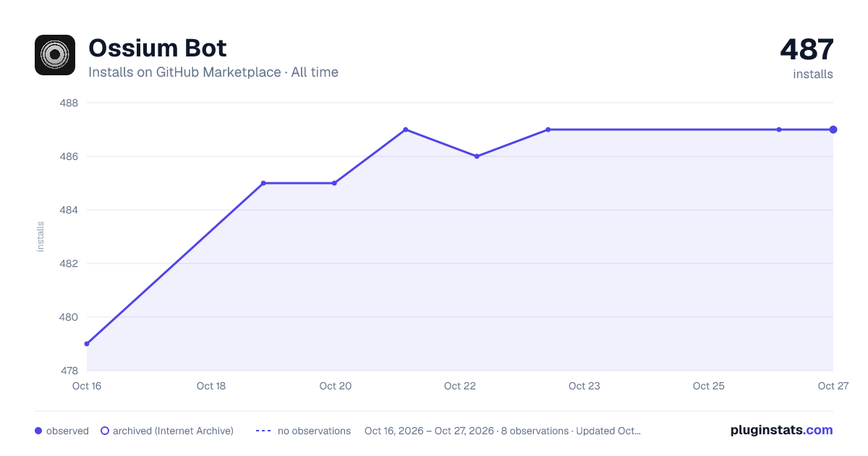Click the date range and observations footer text
Screen dimensions: 868x456
pos(503,431)
